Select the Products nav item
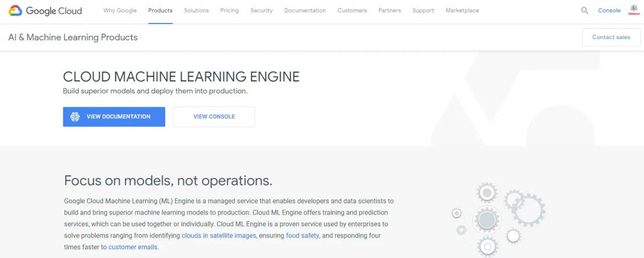This screenshot has height=258, width=644. tap(160, 10)
